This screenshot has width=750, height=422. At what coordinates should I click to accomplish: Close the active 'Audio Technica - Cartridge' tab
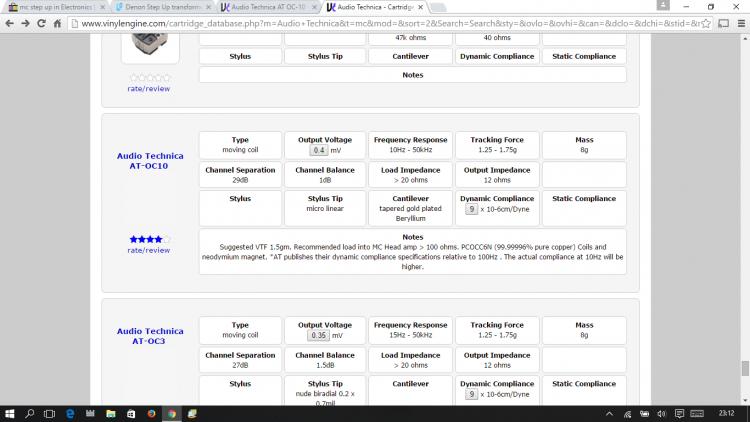coord(420,7)
